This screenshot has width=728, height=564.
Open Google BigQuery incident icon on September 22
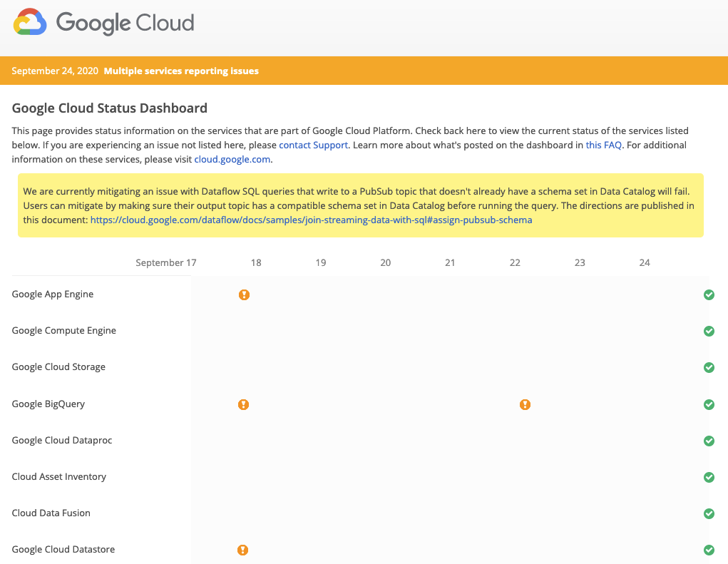[x=525, y=405]
